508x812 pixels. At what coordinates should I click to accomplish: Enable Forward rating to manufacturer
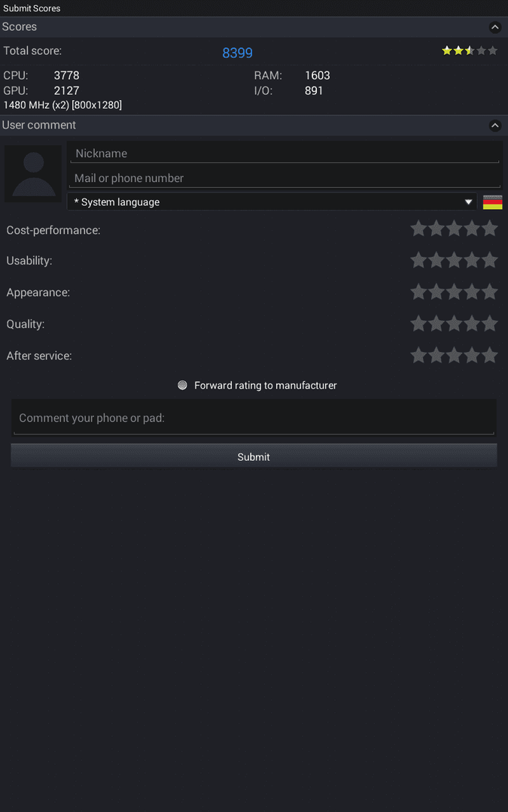tap(182, 385)
